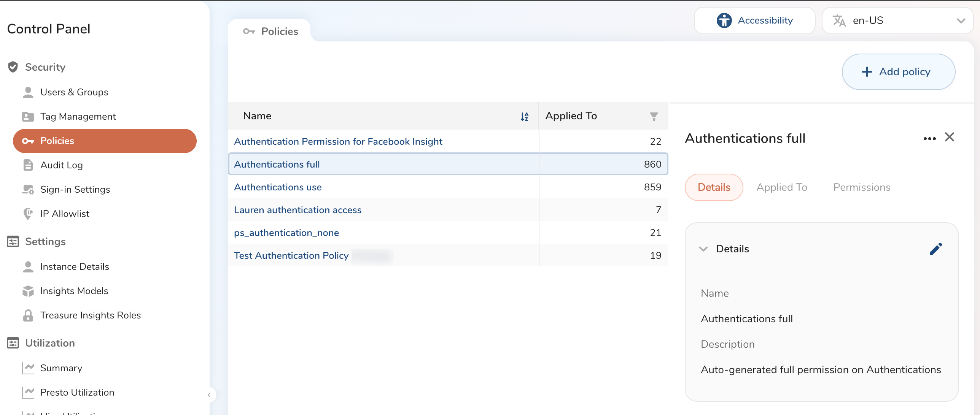Click the Treasure Insights Roles lock icon
This screenshot has height=415, width=980.
point(28,315)
